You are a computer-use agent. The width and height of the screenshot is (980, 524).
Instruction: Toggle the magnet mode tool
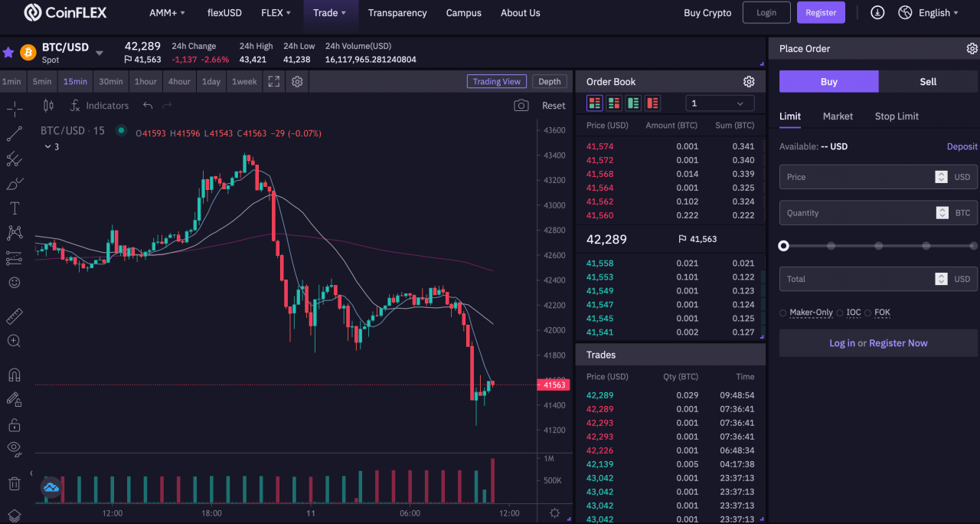[14, 375]
